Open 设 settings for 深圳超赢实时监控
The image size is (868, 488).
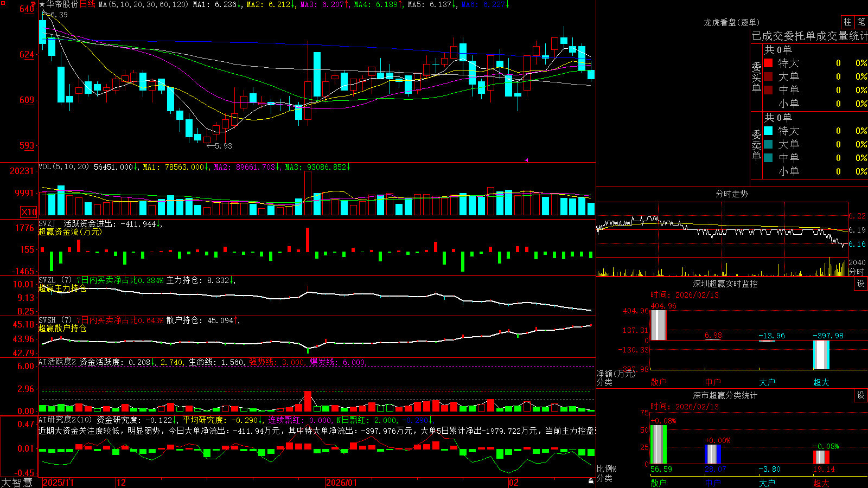click(861, 284)
